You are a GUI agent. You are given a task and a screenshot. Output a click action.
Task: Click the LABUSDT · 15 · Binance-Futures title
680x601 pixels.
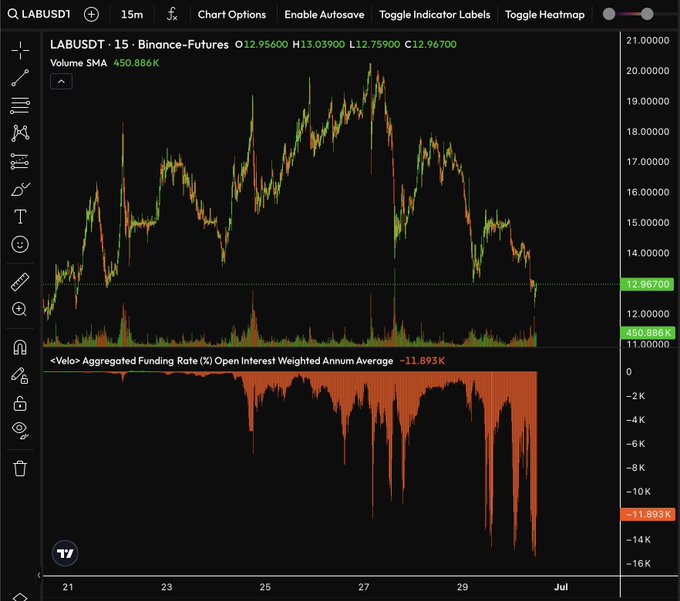pos(139,44)
